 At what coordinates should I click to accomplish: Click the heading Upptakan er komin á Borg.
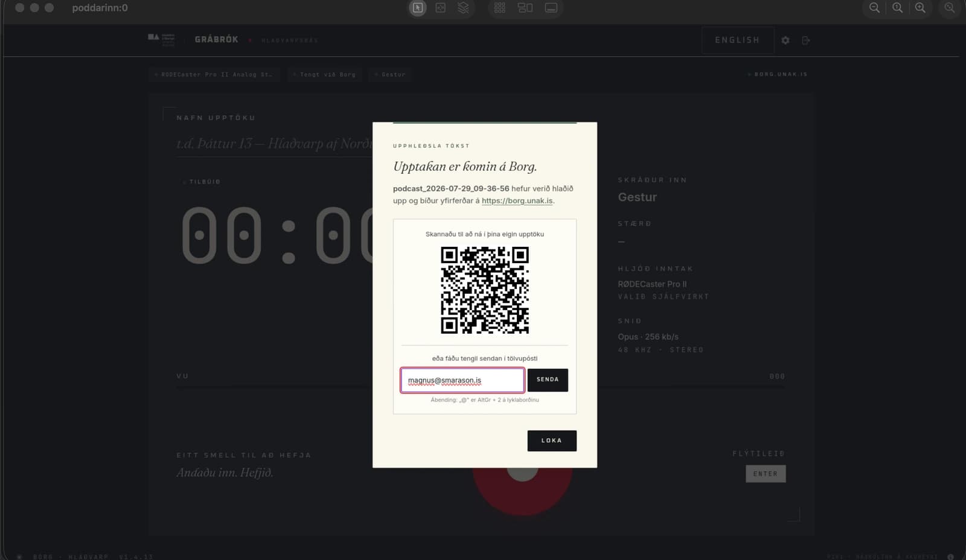click(465, 167)
